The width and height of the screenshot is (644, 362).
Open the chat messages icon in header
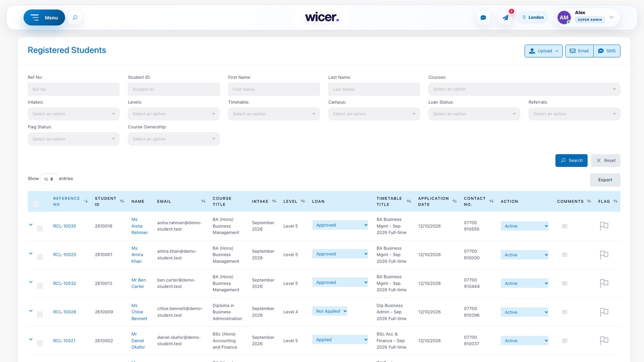tap(483, 18)
